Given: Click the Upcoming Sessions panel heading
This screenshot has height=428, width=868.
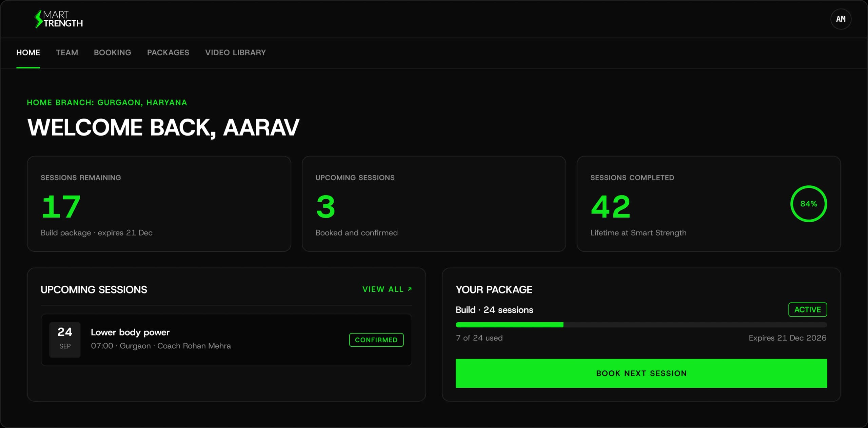Looking at the screenshot, I should (94, 290).
